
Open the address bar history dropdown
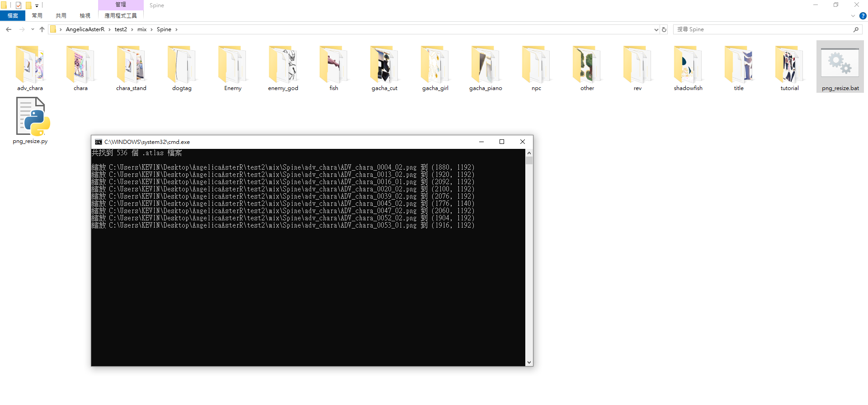click(656, 29)
